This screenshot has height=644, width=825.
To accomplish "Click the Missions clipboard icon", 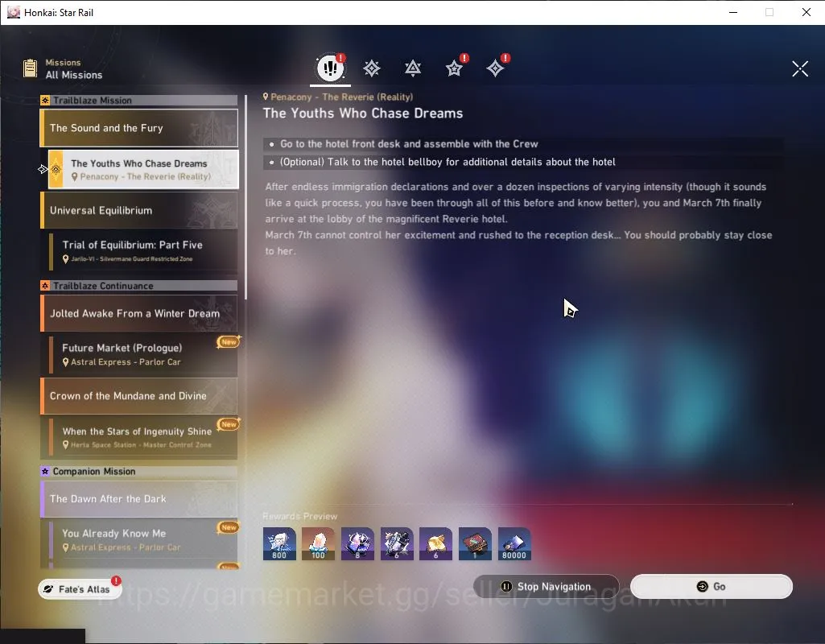I will point(30,68).
